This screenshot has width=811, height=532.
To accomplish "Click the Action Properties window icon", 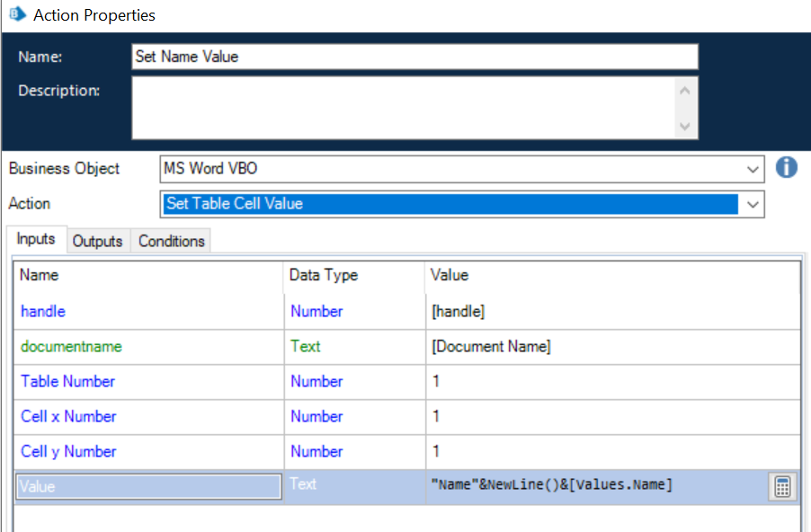I will pos(16,15).
